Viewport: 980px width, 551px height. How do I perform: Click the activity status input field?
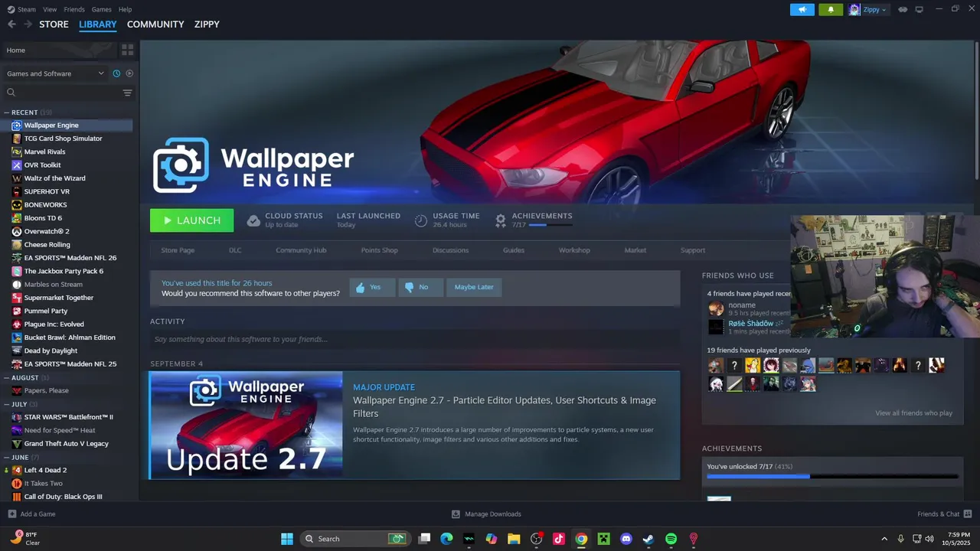click(414, 339)
